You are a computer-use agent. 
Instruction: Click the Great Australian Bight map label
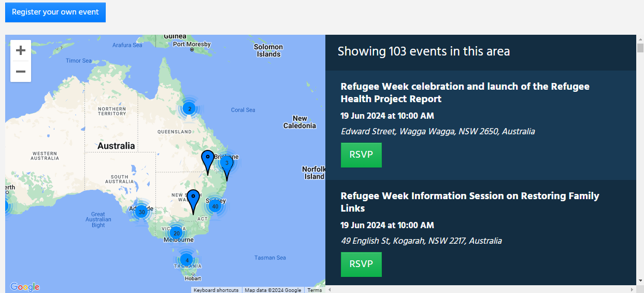pos(98,219)
